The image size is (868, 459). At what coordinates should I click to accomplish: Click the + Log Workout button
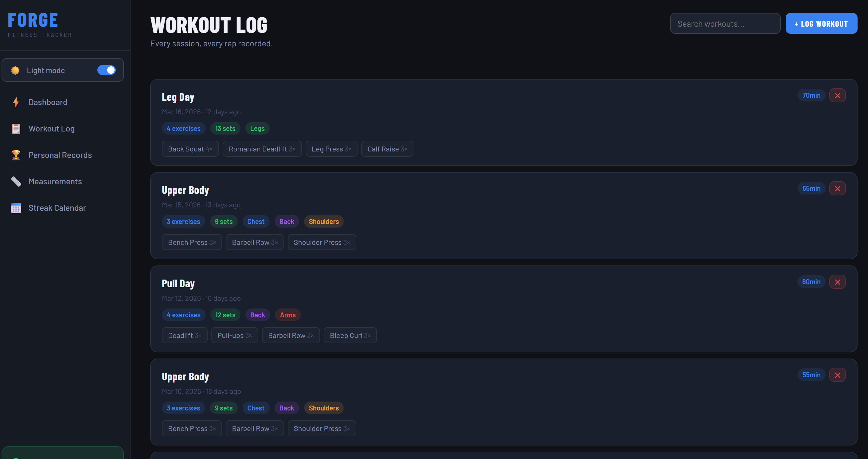coord(822,23)
